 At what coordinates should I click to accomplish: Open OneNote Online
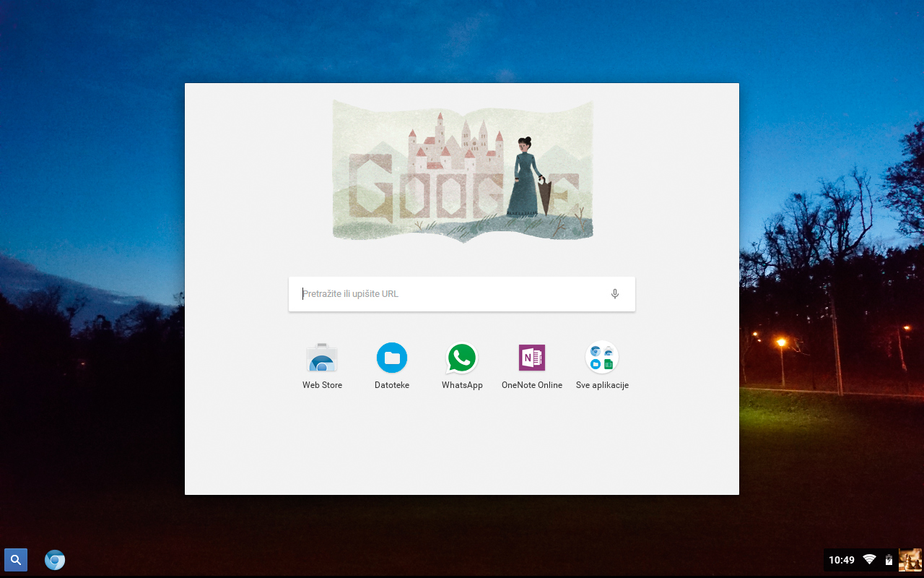coord(532,357)
